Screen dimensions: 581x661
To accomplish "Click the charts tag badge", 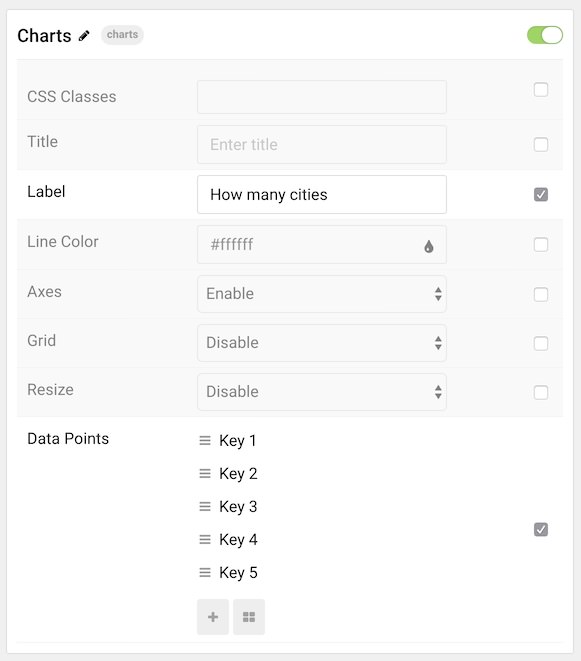I will (x=122, y=35).
